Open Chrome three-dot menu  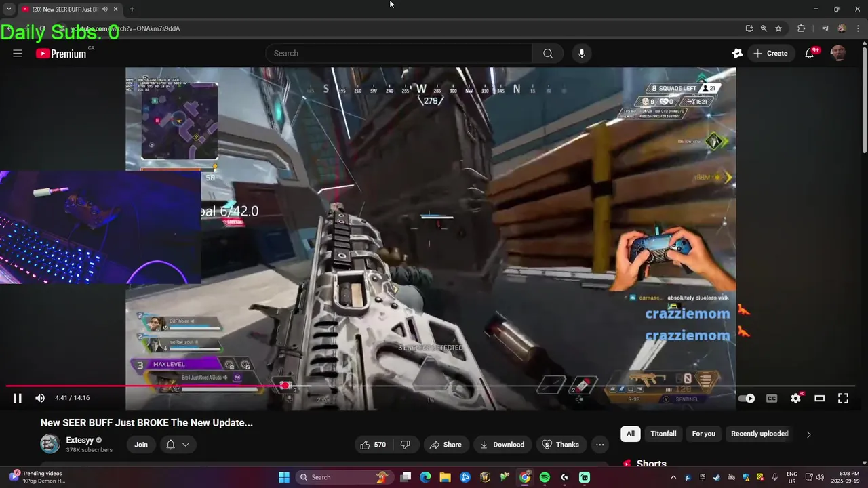[x=857, y=28]
